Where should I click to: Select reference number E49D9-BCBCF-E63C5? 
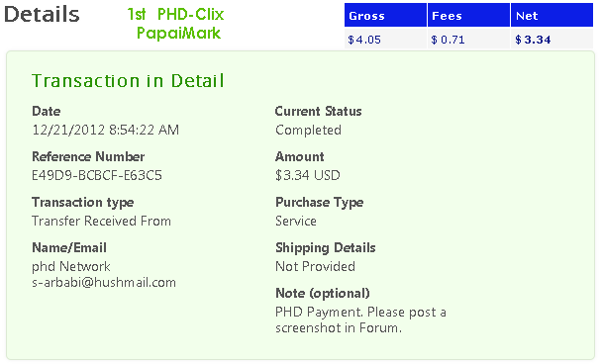click(97, 175)
